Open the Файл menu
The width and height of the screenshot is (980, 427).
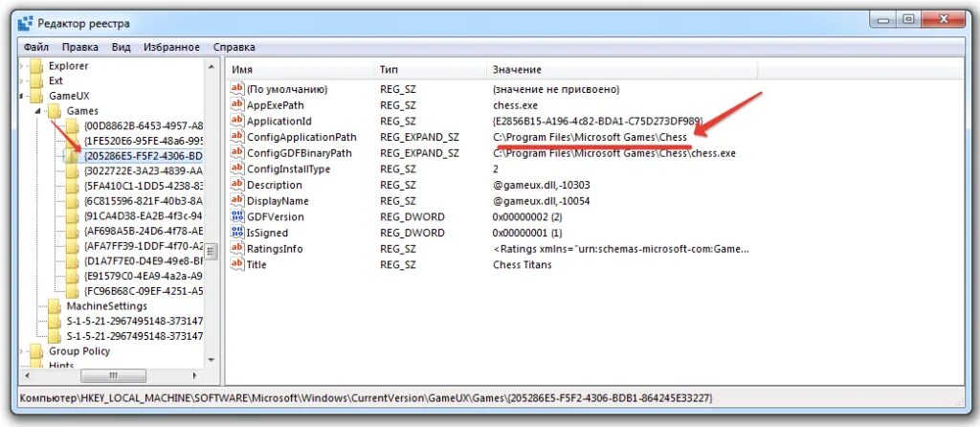(x=36, y=48)
